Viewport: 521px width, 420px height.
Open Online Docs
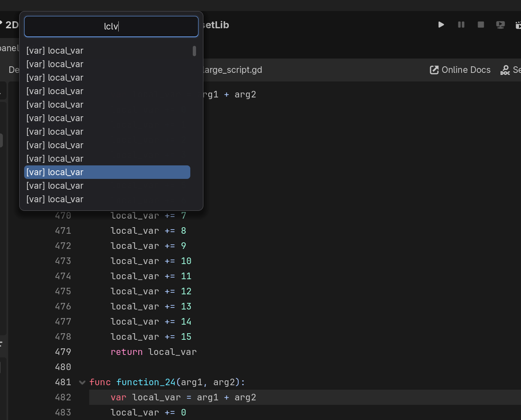(466, 70)
